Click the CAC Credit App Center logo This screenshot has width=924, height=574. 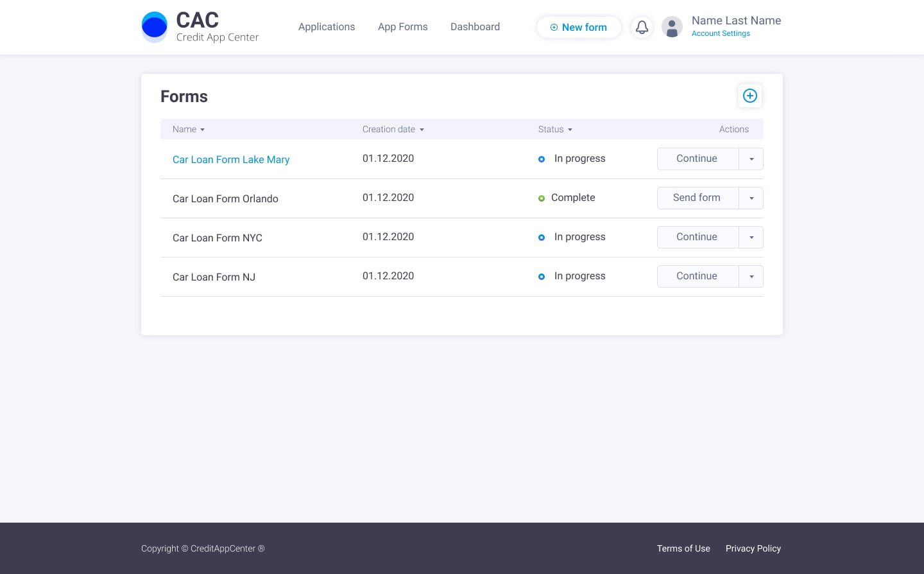[x=200, y=27]
